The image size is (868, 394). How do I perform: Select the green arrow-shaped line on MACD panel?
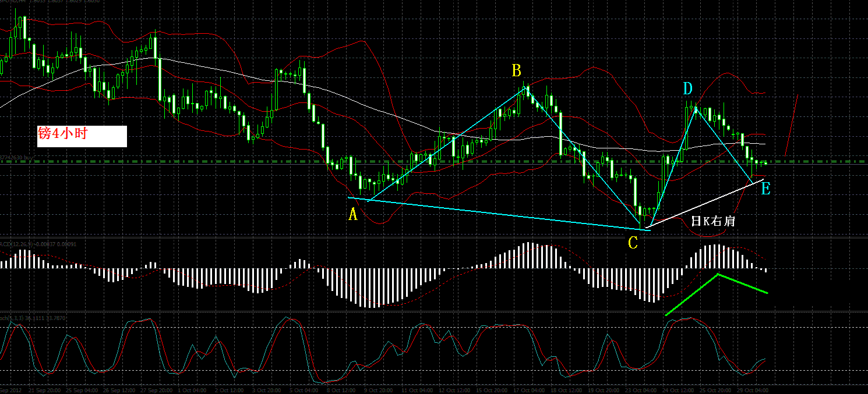717,294
